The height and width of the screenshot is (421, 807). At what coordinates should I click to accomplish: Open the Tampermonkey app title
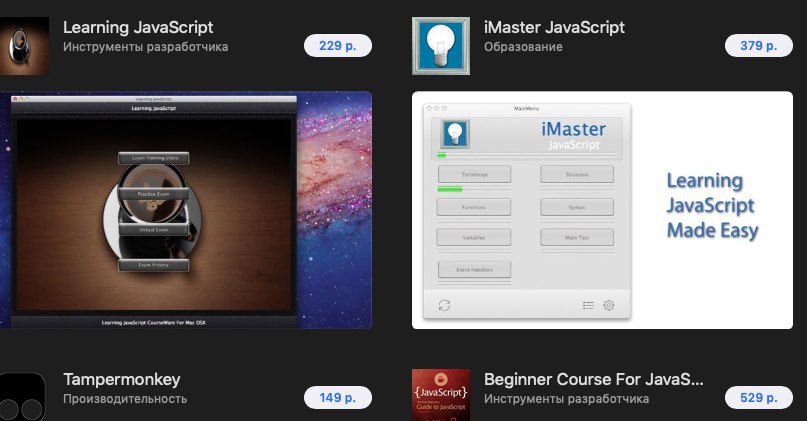[x=122, y=380]
